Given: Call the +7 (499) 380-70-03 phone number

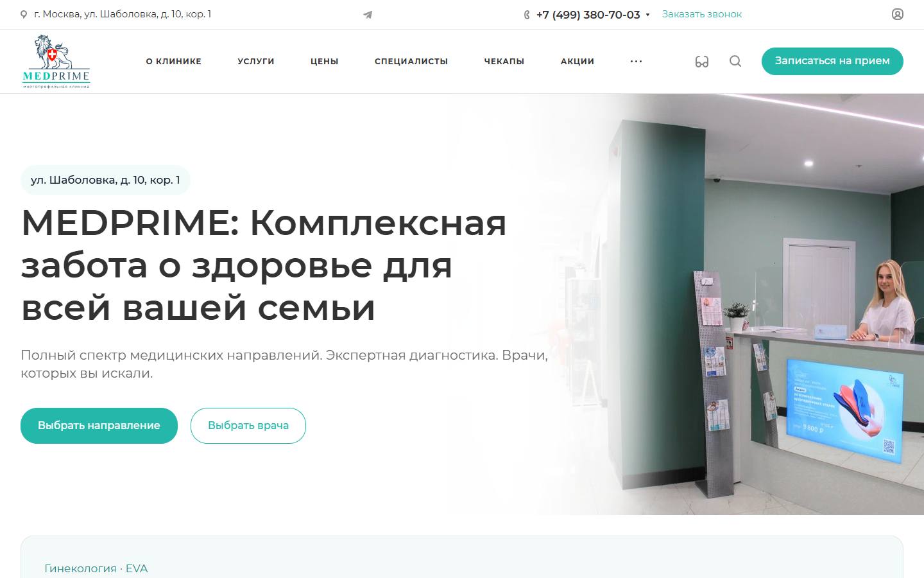Looking at the screenshot, I should click(588, 15).
